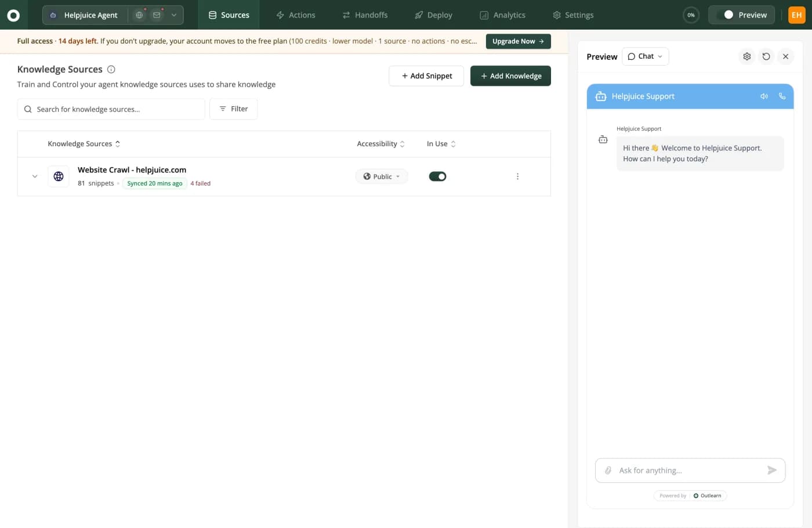812x528 pixels.
Task: Click the search magnifier icon
Action: 28,109
